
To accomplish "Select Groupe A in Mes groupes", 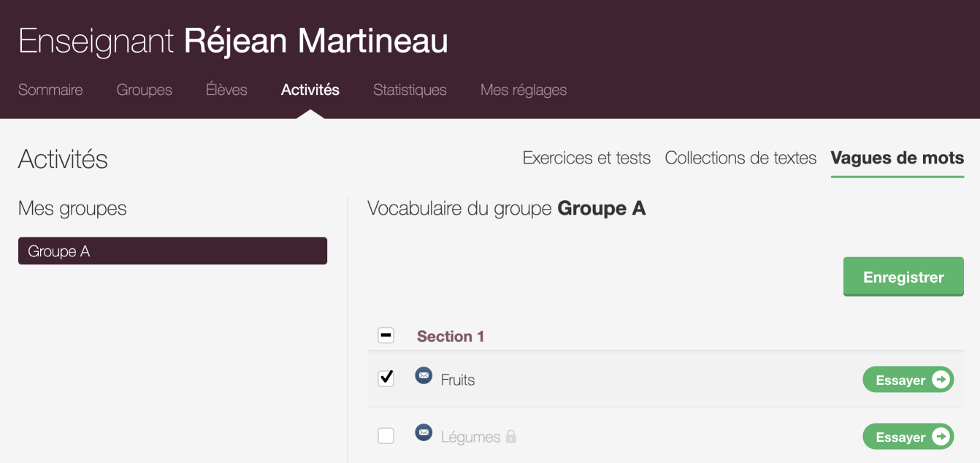I will (172, 251).
